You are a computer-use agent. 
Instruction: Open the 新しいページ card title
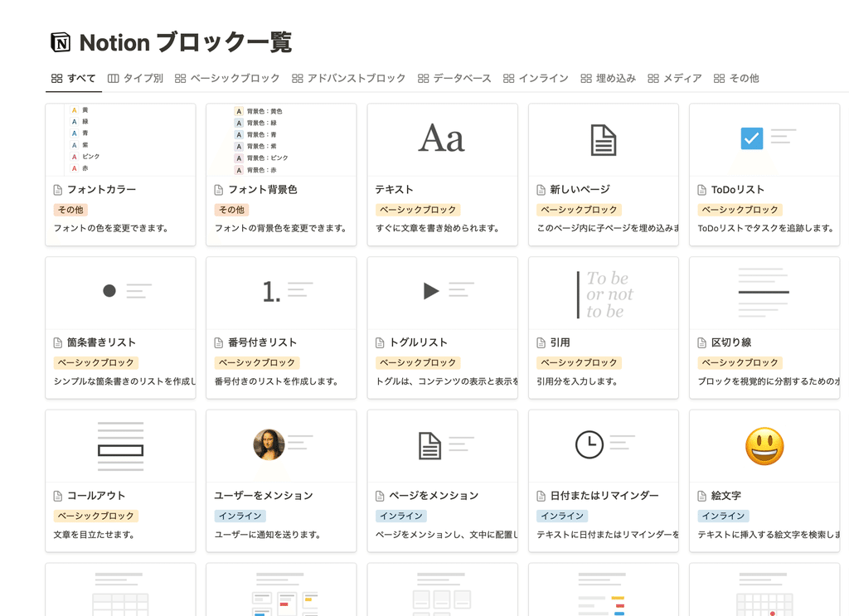click(x=580, y=190)
